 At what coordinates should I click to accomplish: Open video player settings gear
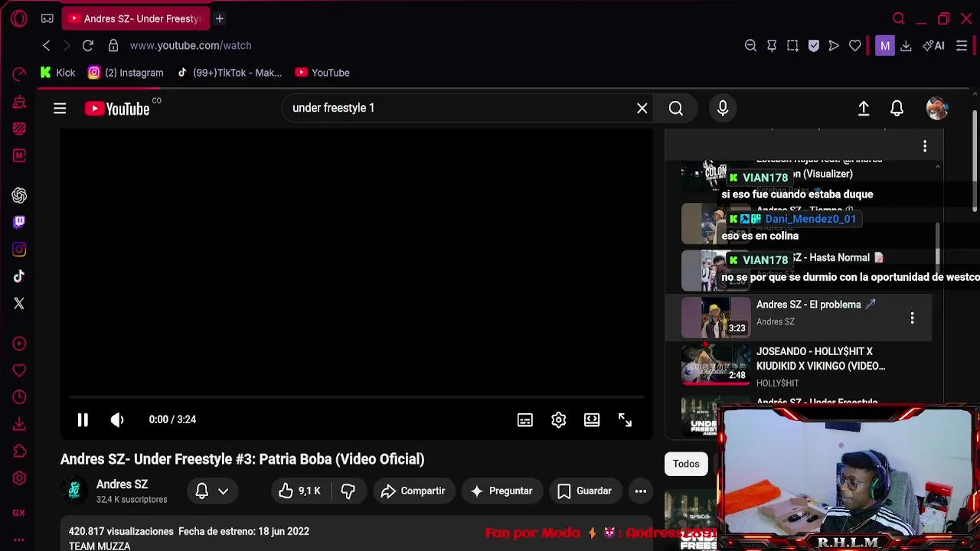click(x=558, y=419)
